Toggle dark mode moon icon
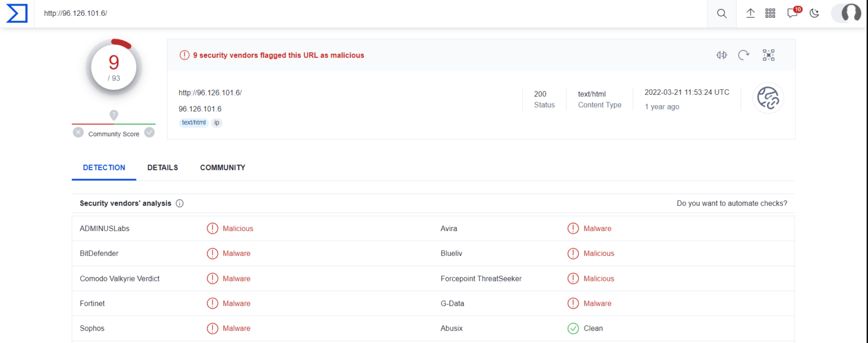This screenshot has width=868, height=343. 814,14
